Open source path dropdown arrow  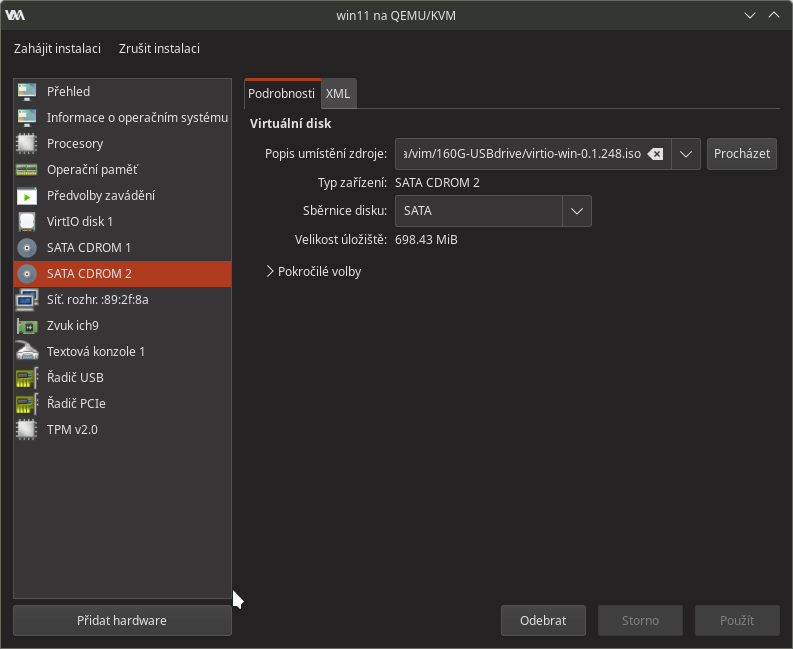tap(686, 154)
